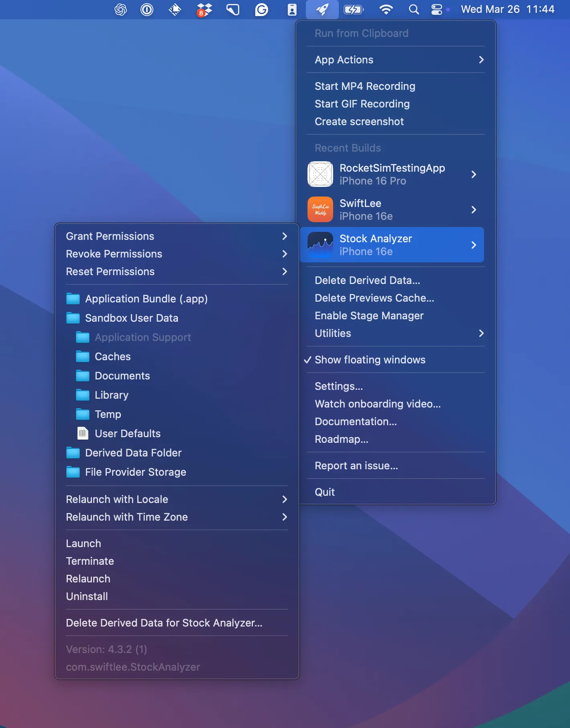Open Documentation… menu entry
Viewport: 570px width, 728px height.
[356, 422]
